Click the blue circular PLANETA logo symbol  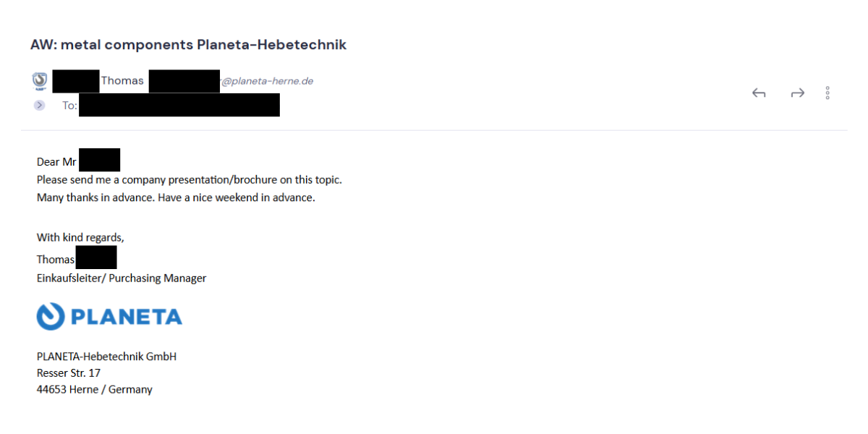pyautogui.click(x=50, y=316)
